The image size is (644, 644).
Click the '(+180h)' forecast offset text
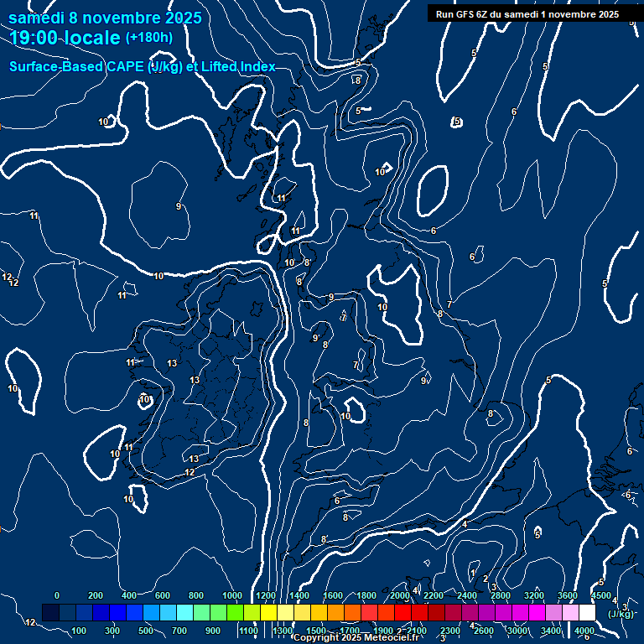pos(149,37)
